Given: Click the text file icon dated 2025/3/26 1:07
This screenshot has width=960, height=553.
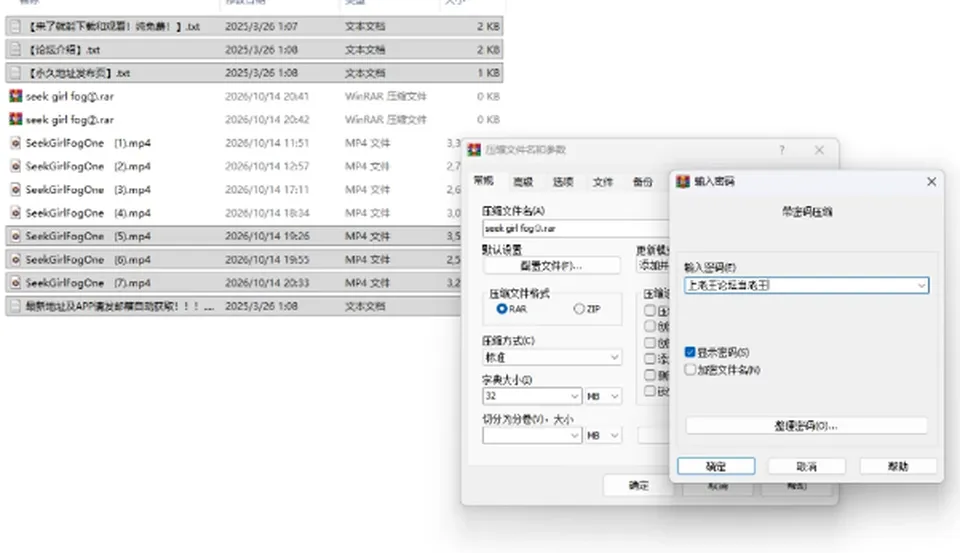Looking at the screenshot, I should [x=16, y=26].
